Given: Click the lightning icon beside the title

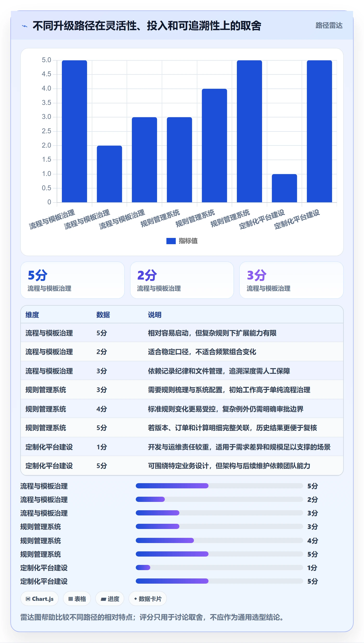Looking at the screenshot, I should [x=25, y=26].
